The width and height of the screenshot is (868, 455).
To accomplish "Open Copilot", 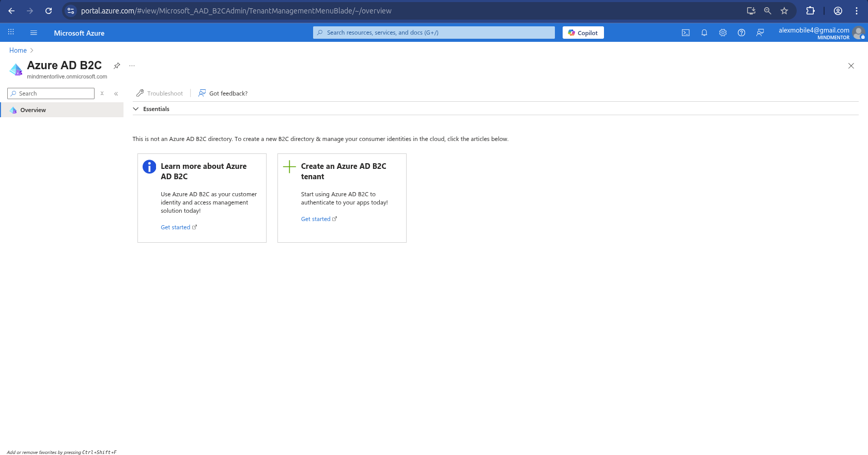I will tap(583, 33).
